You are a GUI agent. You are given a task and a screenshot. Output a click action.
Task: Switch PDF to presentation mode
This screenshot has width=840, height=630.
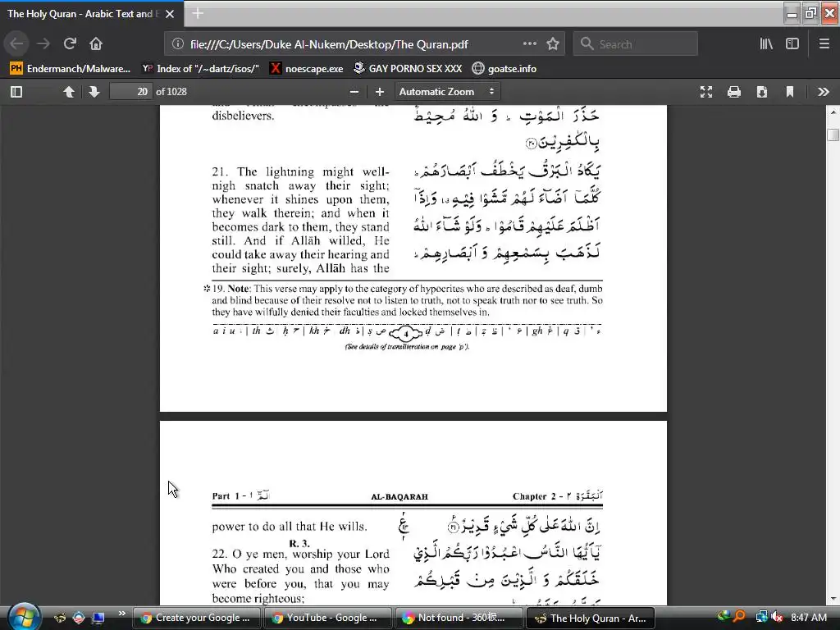pos(706,92)
